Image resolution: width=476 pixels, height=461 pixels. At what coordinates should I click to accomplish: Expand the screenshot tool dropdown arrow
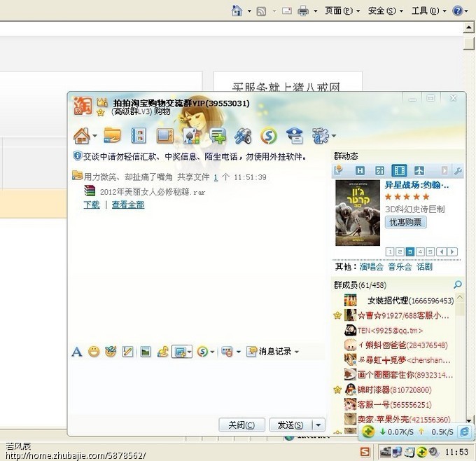[x=189, y=352]
